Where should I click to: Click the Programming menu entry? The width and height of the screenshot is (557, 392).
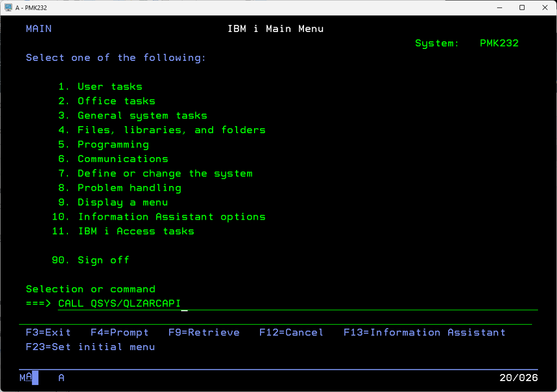coord(113,145)
